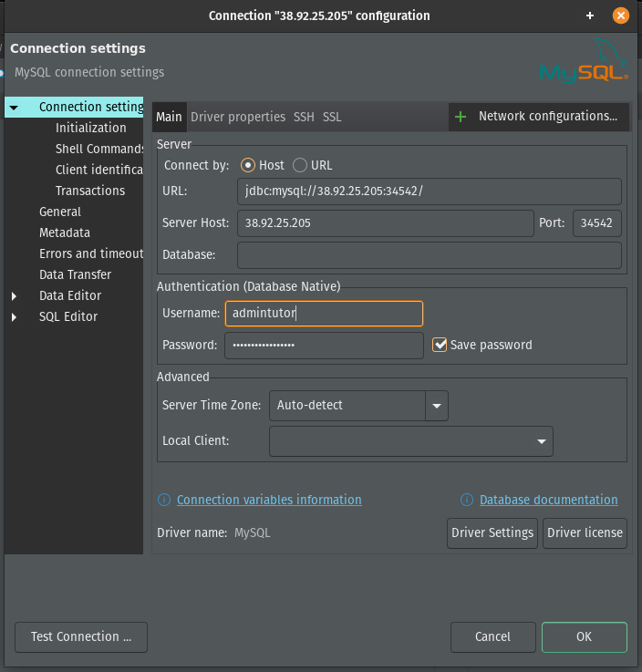
Task: Switch to the Main tab
Action: click(x=169, y=117)
